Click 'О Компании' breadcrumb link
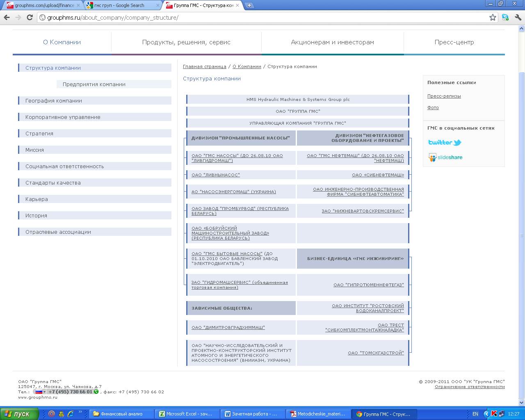Screen dimensions: 525x420 point(247,66)
